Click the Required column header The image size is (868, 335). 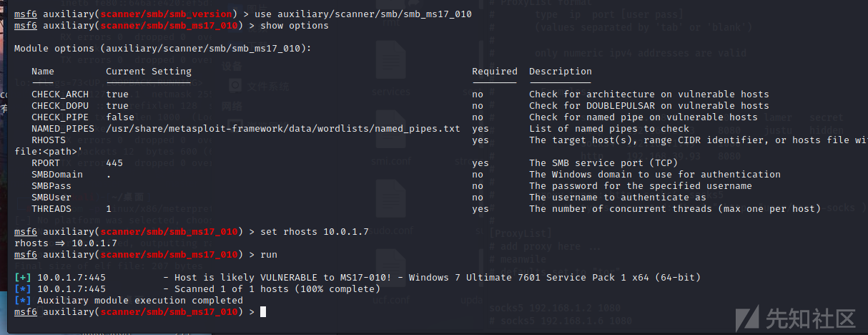tap(495, 72)
